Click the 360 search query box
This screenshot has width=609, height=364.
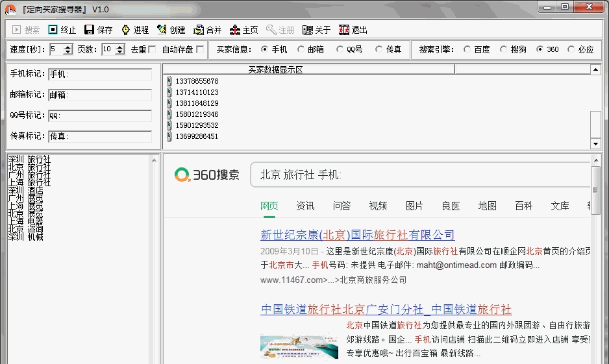pos(421,175)
